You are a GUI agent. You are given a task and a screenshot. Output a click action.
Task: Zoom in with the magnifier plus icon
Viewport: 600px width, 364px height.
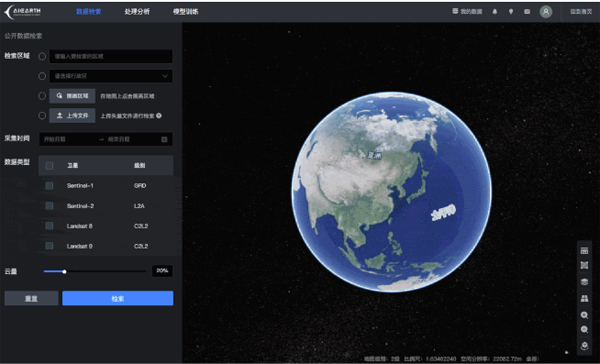point(584,315)
